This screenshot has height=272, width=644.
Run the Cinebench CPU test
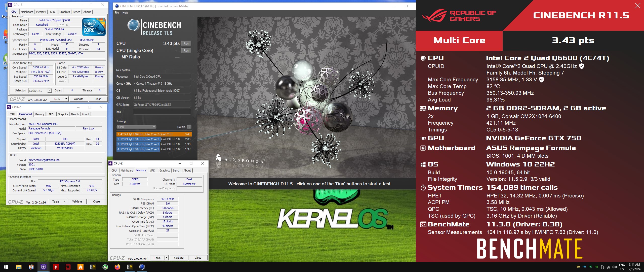186,44
